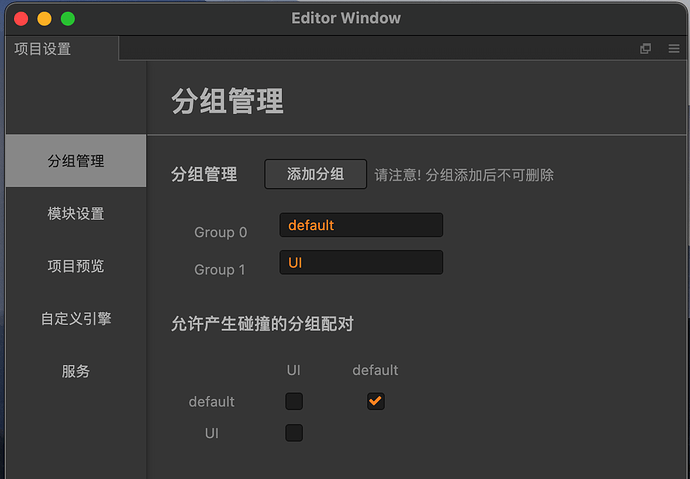Click the 允许产生碰撞的分组配对 heading

tap(262, 324)
